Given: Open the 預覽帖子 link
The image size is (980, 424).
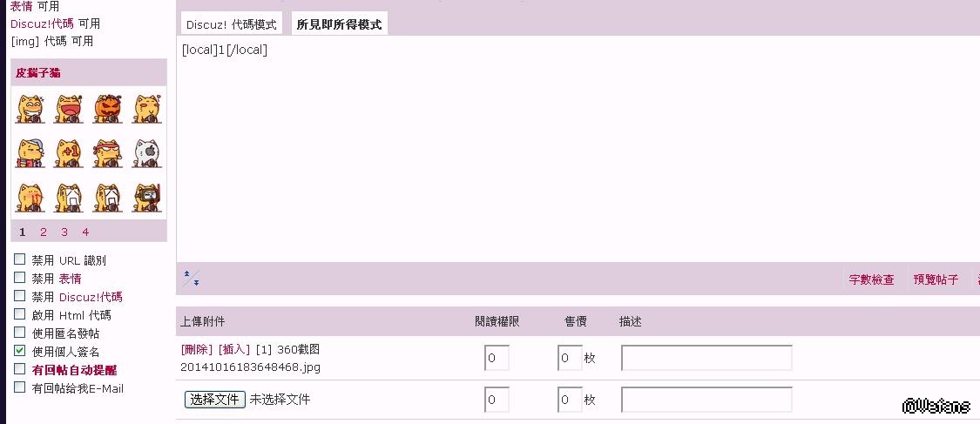Looking at the screenshot, I should (x=936, y=279).
